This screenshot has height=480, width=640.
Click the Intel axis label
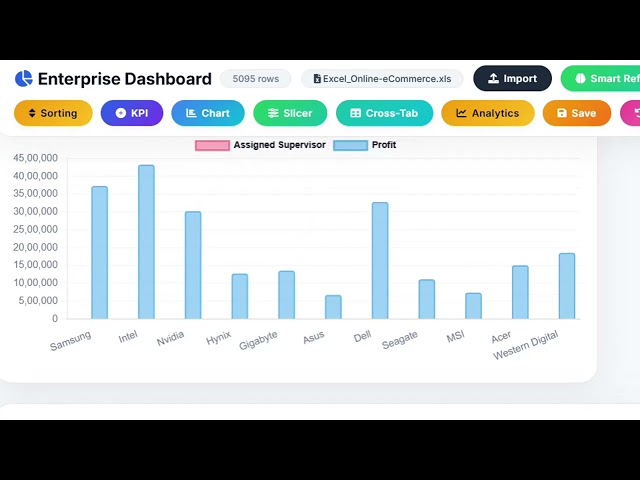tap(128, 337)
